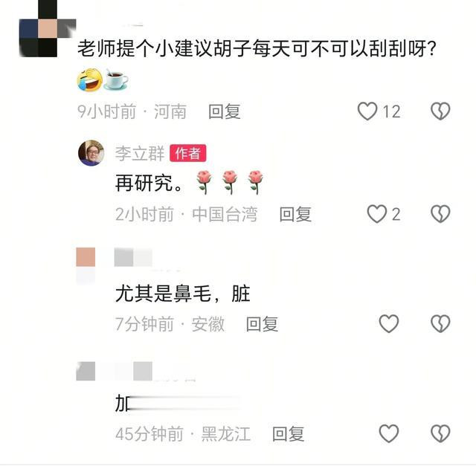The height and width of the screenshot is (466, 476).
Task: Like the Henan comment with 12 likes
Action: (x=367, y=111)
